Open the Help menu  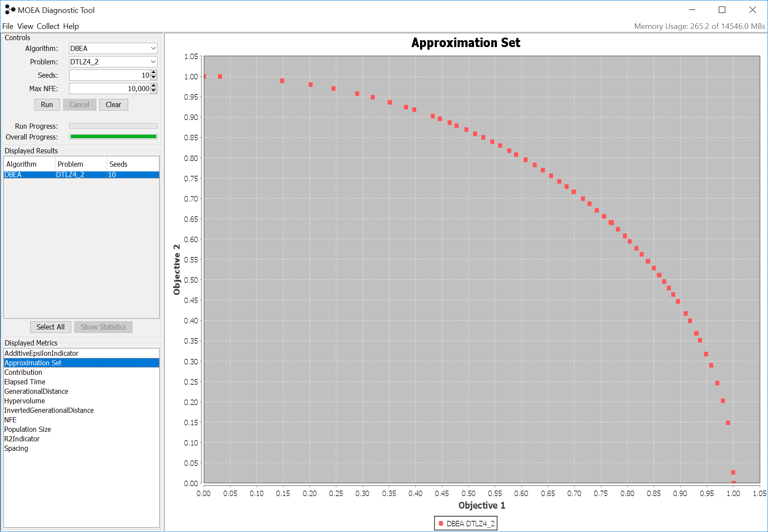point(70,26)
